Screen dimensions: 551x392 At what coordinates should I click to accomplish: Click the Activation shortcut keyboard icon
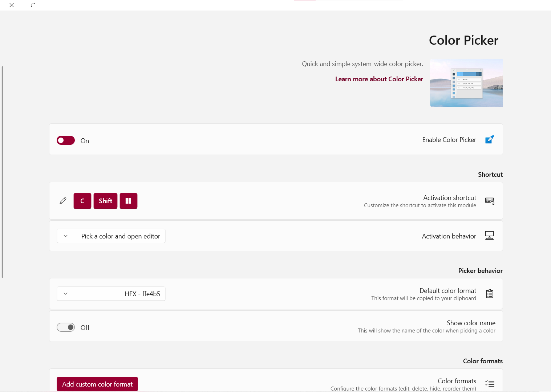(x=490, y=201)
